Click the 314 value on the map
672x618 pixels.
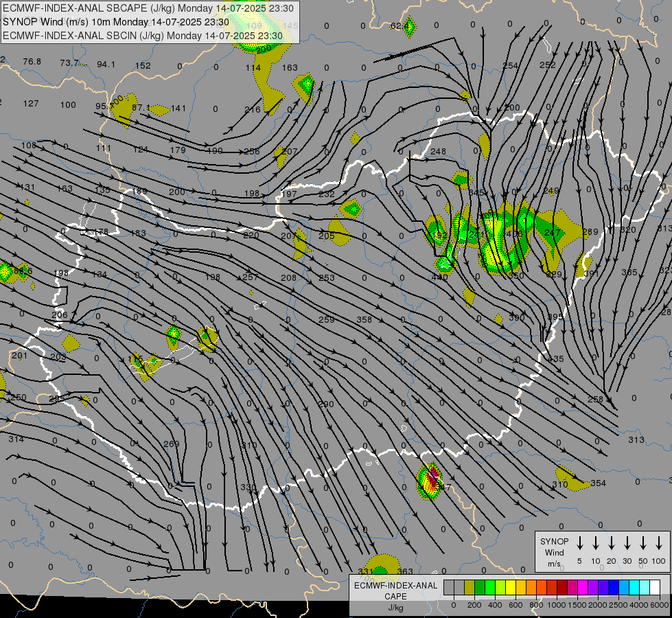(x=16, y=439)
